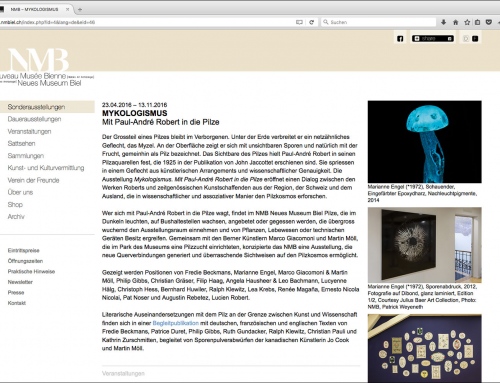Close the NMB – MYKOLOGISMUS tab
This screenshot has width=500, height=383.
point(67,9)
